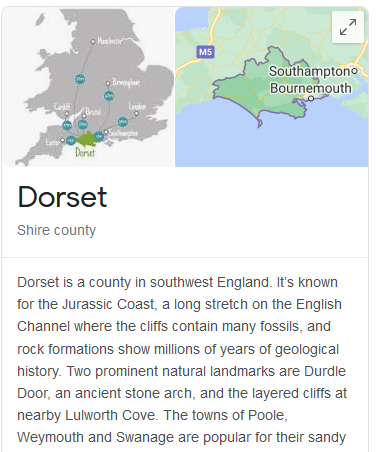This screenshot has width=389, height=452.
Task: Click the M5 motorway badge on map
Action: [205, 52]
